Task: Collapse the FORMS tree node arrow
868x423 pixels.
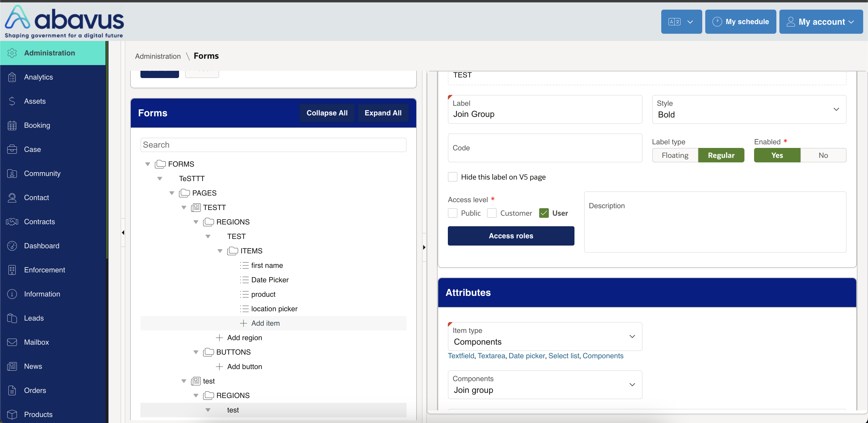Action: pos(148,164)
